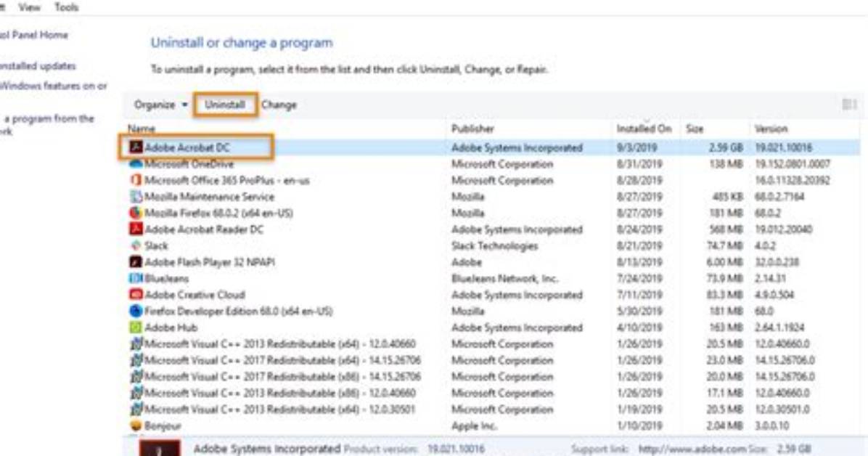Click the Mozilla Firefox 68.0.2 icon
The image size is (868, 456).
click(x=136, y=213)
